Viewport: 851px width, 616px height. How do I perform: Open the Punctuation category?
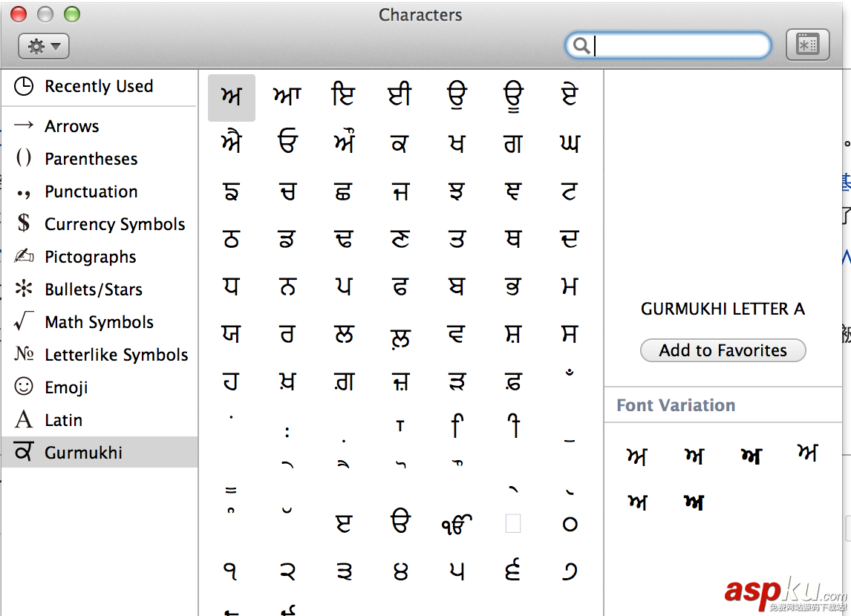coord(91,191)
